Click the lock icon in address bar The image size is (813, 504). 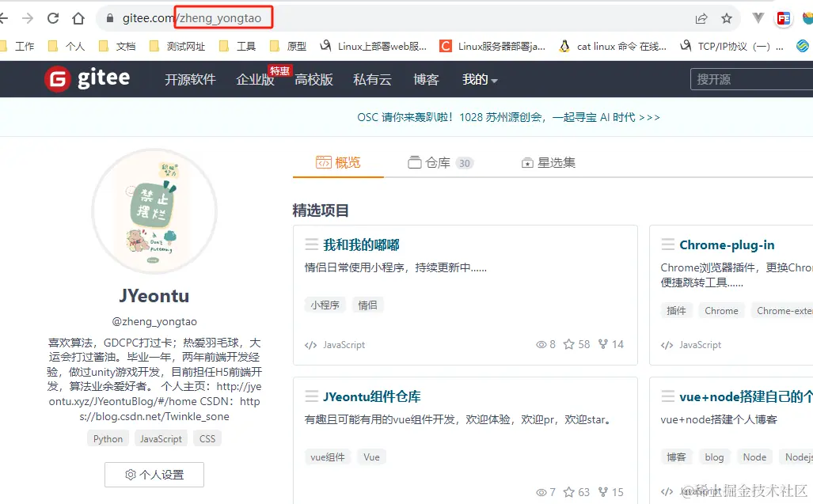pos(109,18)
